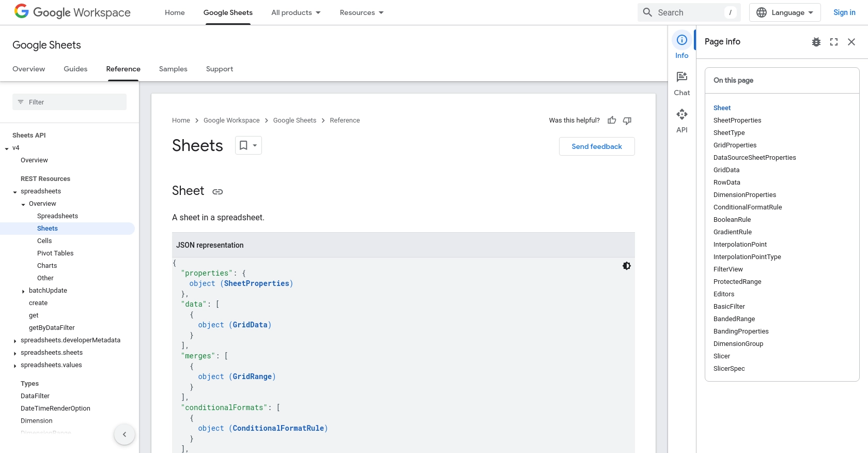Collapse the Overview subtree under spreadsheets
Screen dimensions: 868x453
click(x=23, y=204)
